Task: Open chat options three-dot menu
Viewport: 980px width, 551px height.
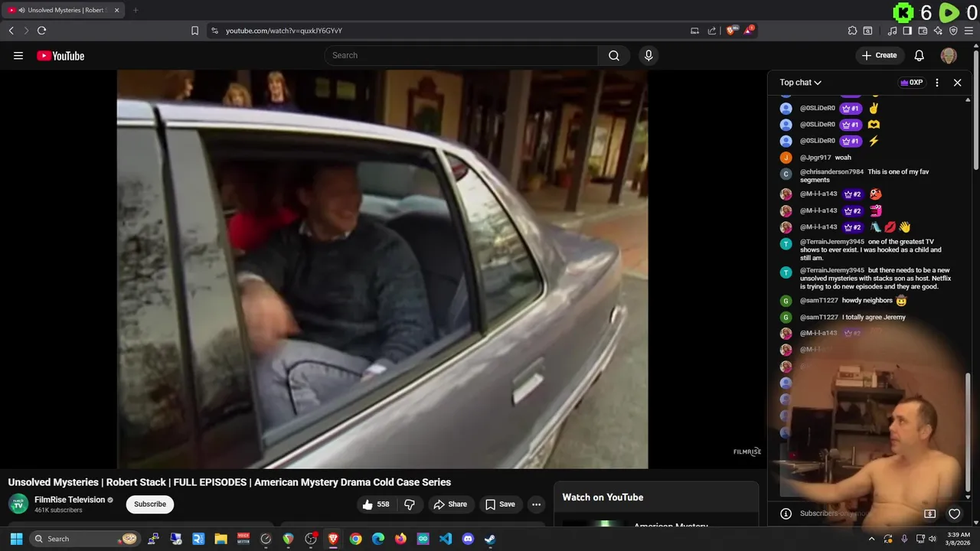Action: [937, 83]
